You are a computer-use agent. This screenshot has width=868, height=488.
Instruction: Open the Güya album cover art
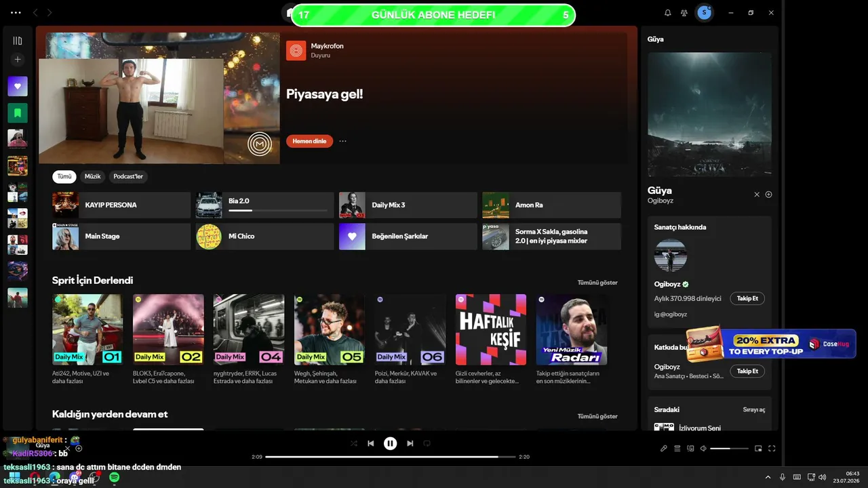point(709,115)
